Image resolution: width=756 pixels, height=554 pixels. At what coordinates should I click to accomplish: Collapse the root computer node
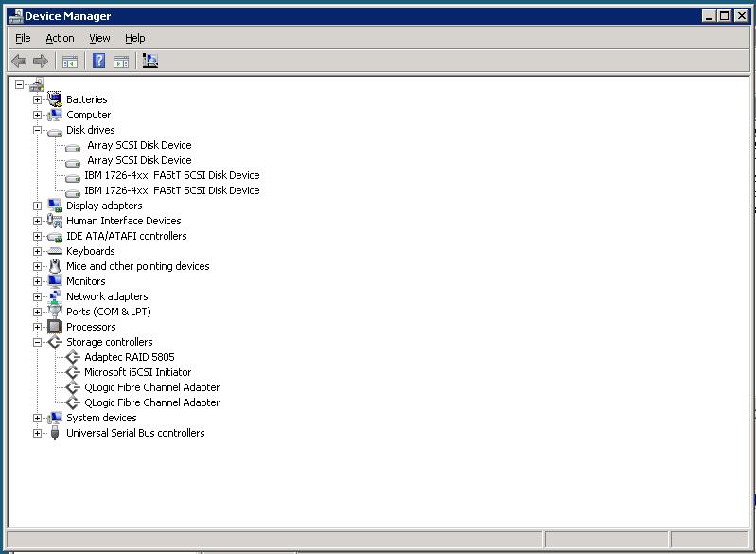[19, 84]
